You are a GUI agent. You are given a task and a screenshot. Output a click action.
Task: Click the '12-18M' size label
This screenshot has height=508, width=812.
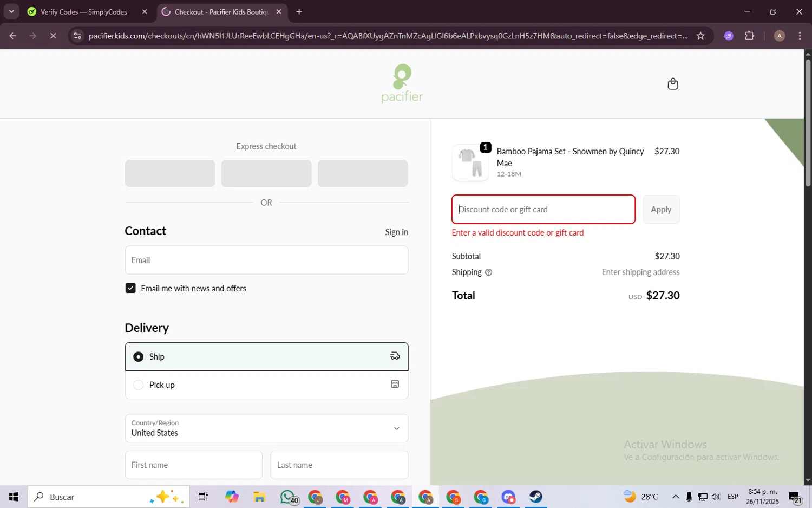(x=509, y=174)
